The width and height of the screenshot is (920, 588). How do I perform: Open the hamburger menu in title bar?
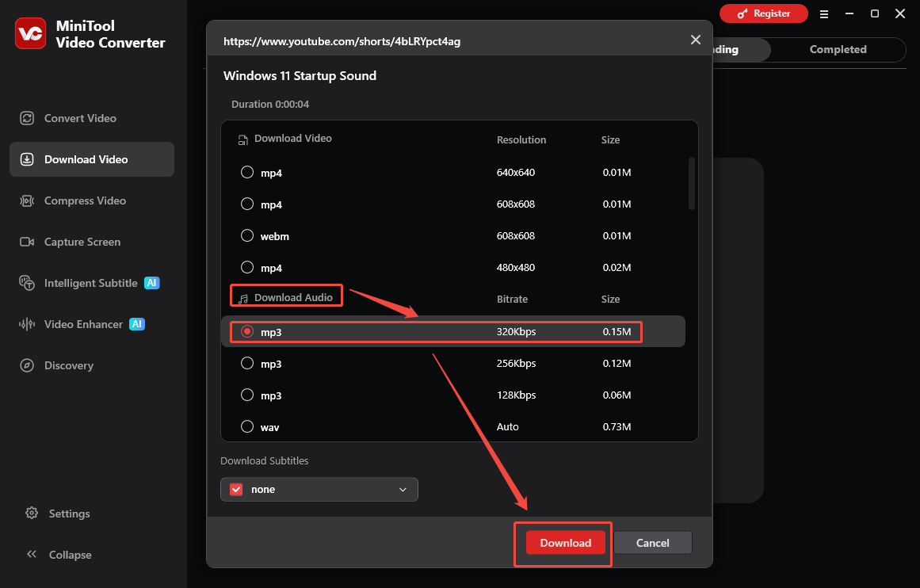coord(824,13)
